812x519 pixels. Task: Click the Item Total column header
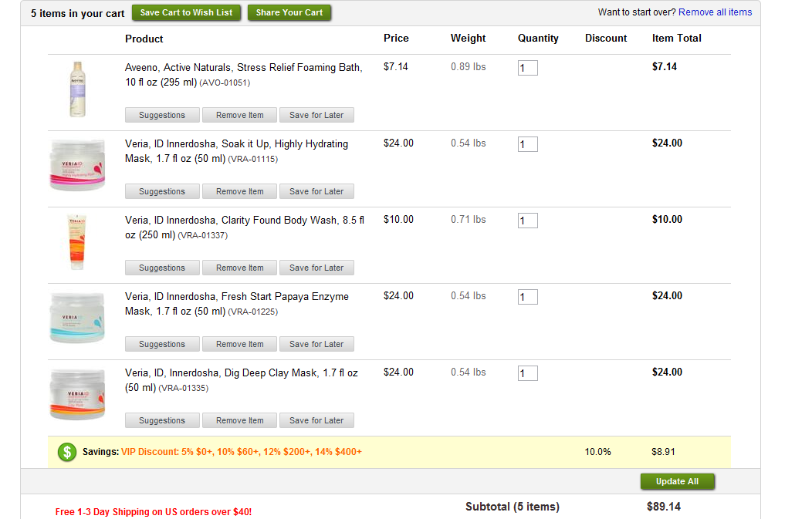click(x=676, y=39)
